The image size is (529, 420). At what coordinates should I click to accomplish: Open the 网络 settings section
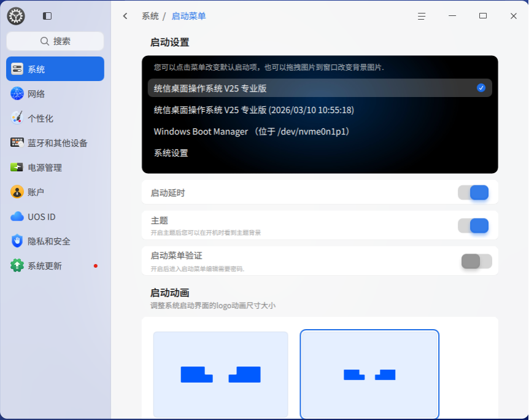55,93
